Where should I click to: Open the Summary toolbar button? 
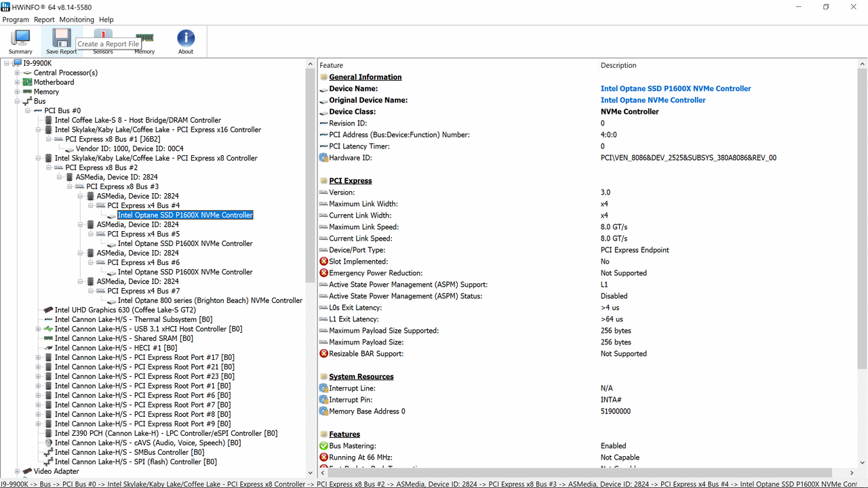[20, 42]
